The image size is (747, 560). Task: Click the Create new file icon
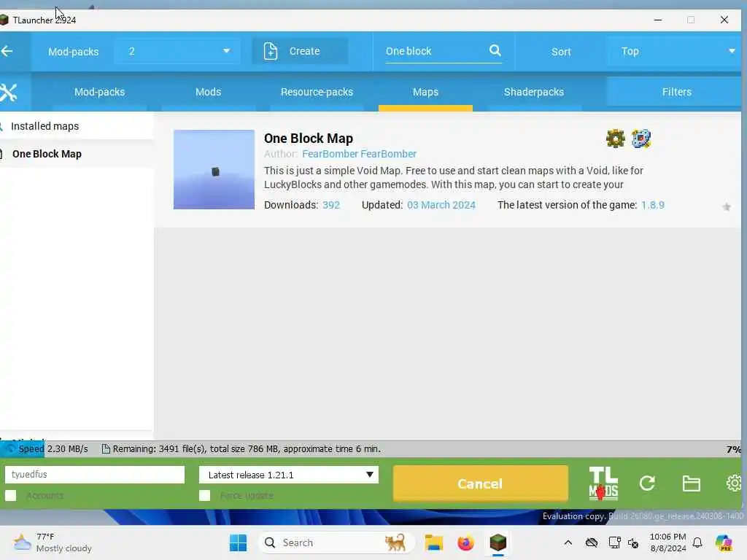click(x=271, y=51)
